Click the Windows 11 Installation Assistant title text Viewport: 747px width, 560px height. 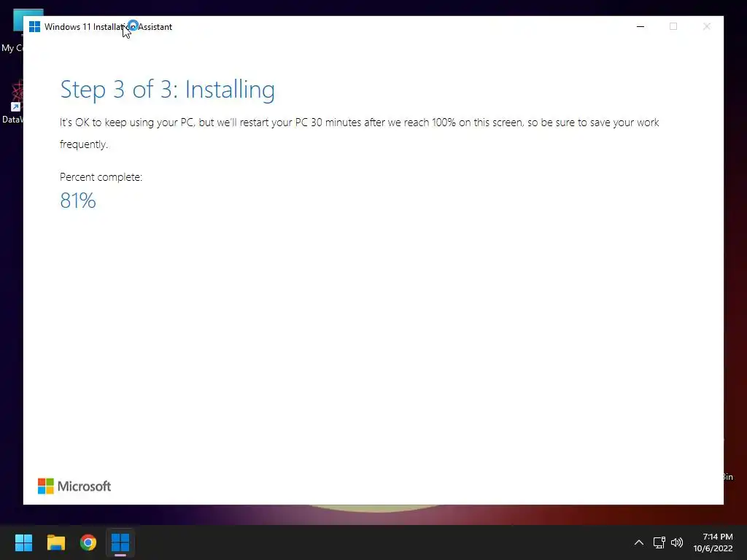point(108,27)
